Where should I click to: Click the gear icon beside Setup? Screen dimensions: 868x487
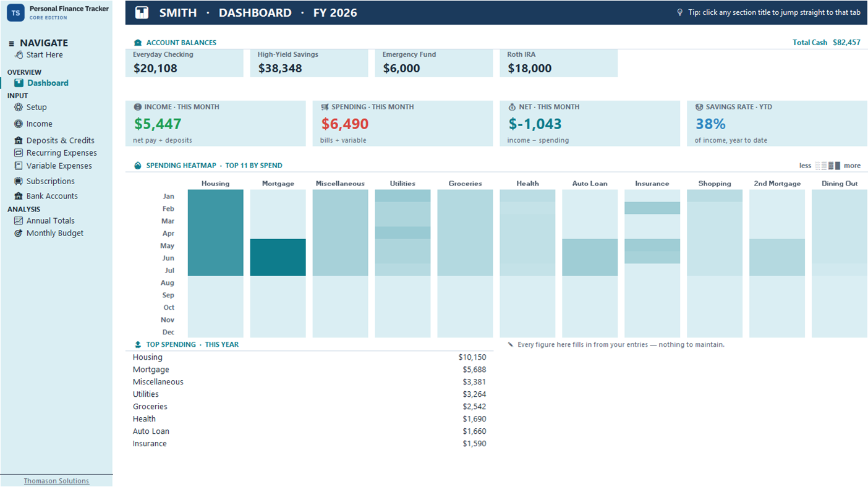click(19, 107)
